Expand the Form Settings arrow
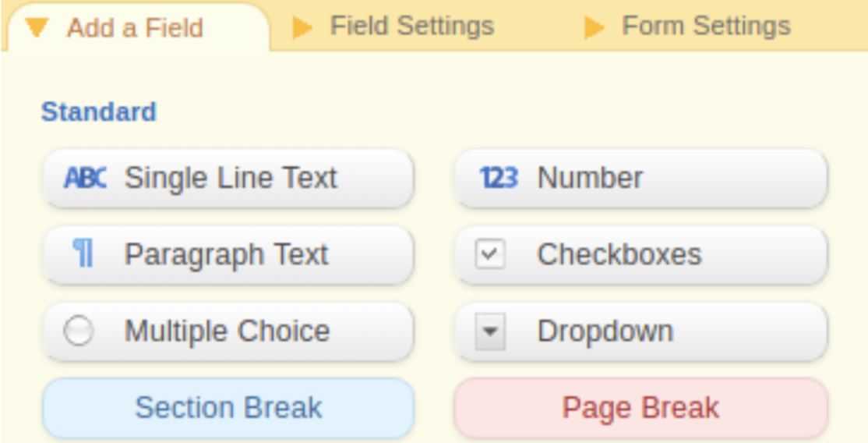Viewport: 868px width, 443px height. (x=595, y=28)
